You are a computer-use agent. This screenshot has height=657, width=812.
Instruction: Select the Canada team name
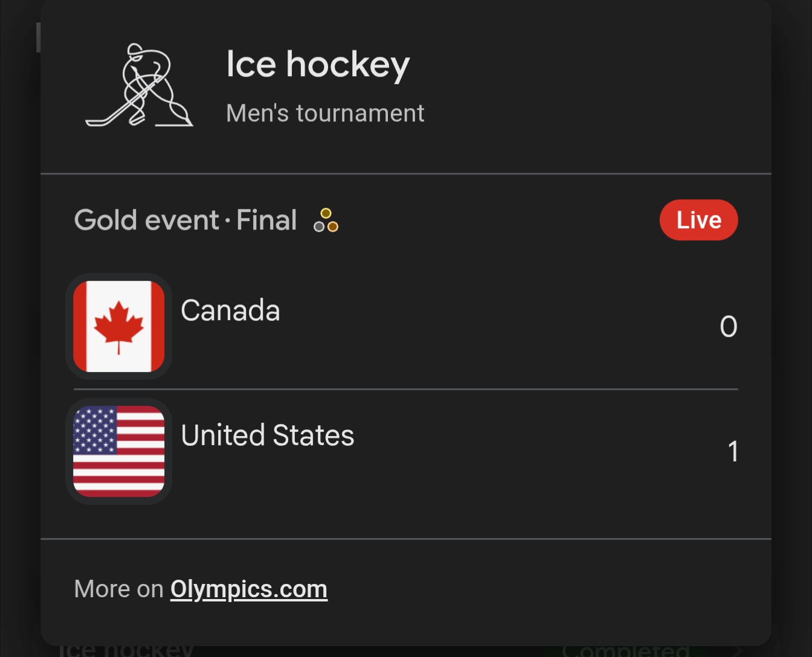(230, 310)
